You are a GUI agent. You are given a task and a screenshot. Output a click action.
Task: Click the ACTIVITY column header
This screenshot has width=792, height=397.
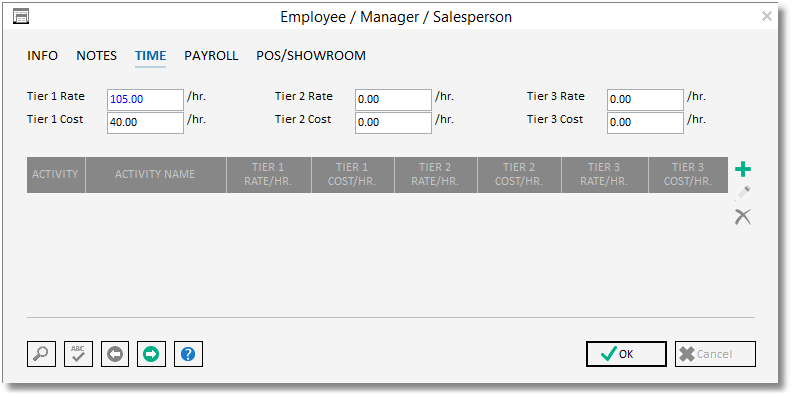(56, 175)
